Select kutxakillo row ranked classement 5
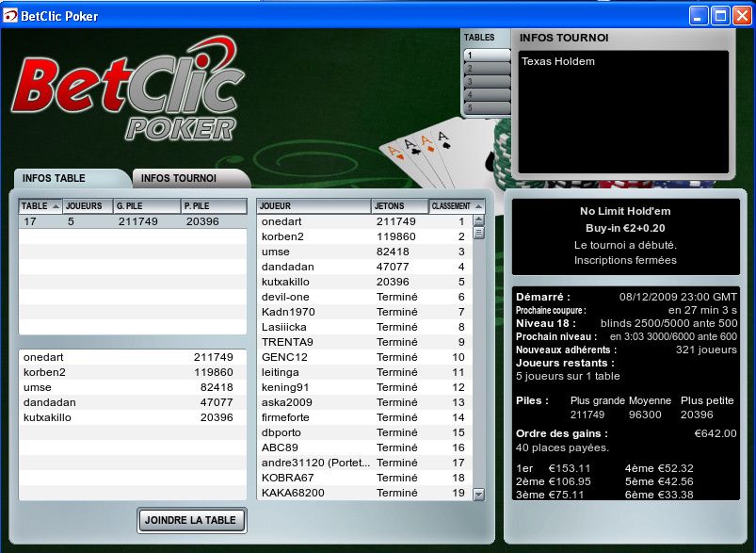The width and height of the screenshot is (756, 553). pos(364,282)
